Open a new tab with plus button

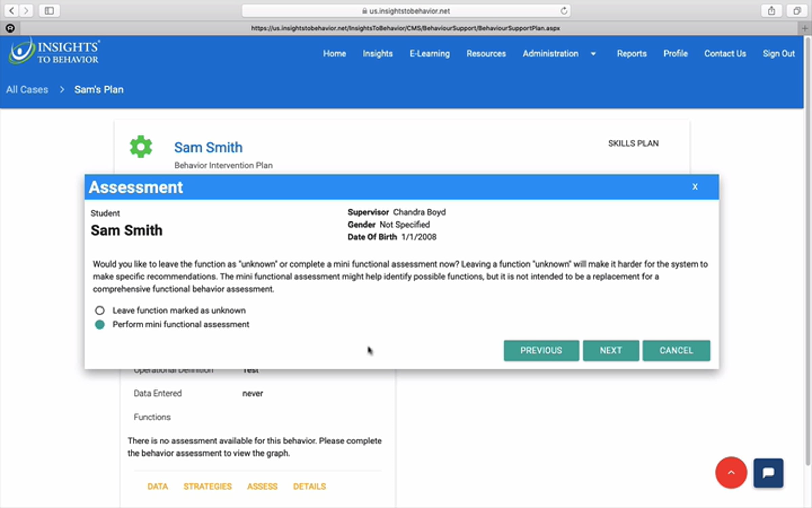pos(805,29)
